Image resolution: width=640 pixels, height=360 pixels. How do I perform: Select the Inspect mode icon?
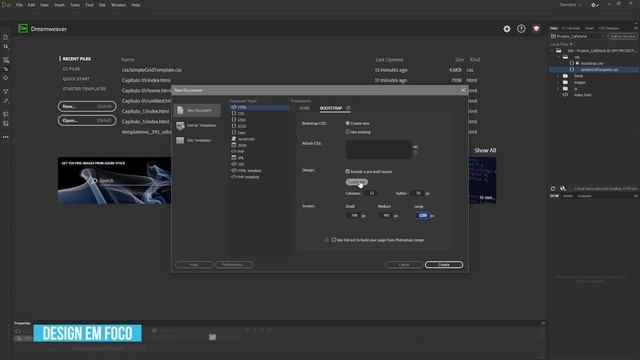pos(6,78)
